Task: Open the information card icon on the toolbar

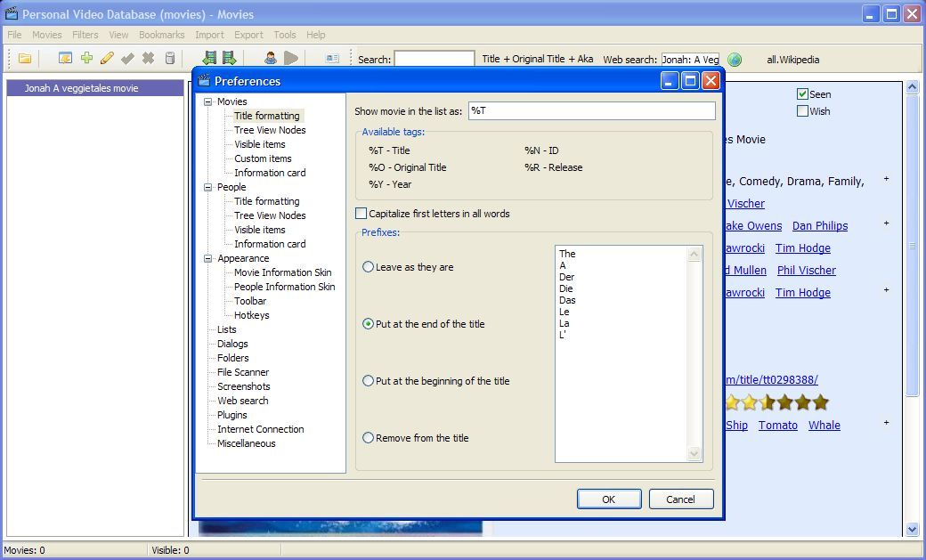Action: 332,60
